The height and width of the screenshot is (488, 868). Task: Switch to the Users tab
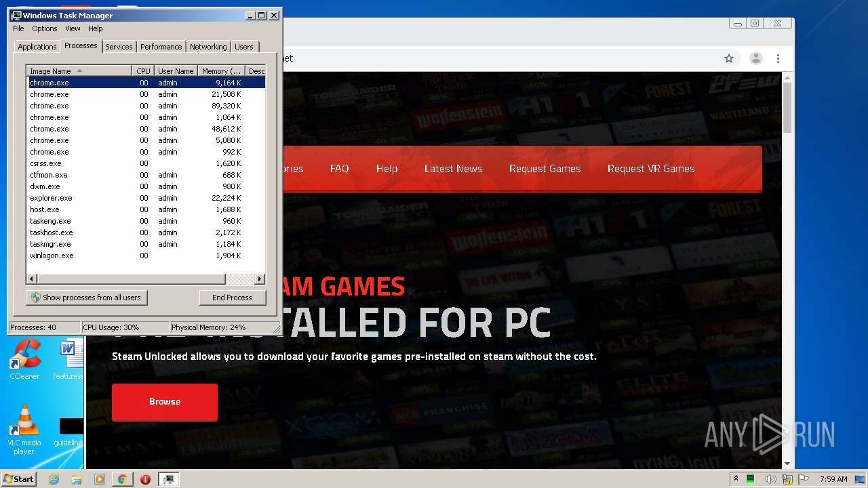pyautogui.click(x=244, y=47)
